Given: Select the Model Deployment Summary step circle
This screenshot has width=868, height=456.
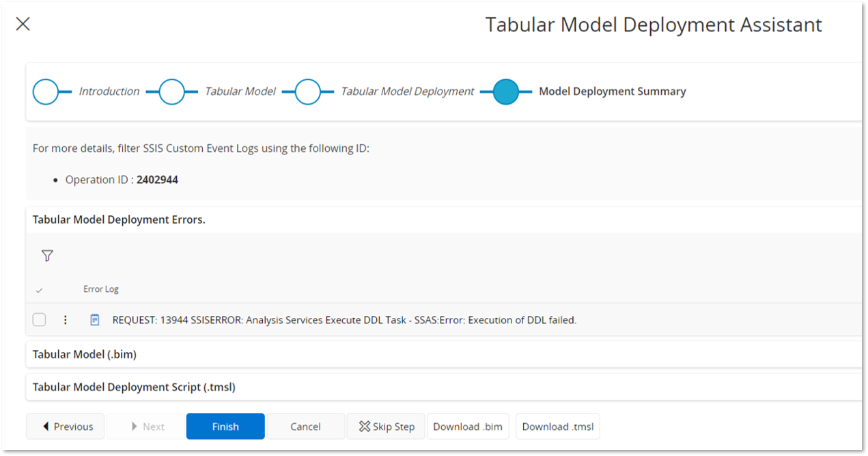Looking at the screenshot, I should point(506,91).
